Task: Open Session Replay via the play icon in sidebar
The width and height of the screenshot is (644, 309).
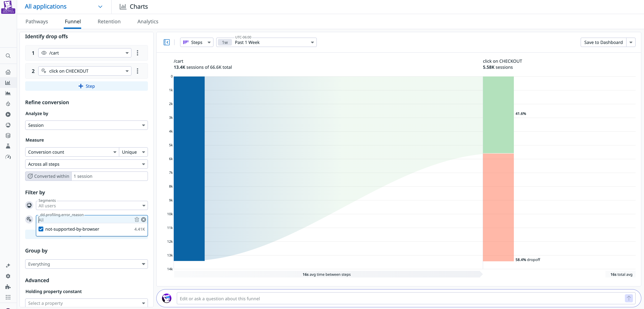Action: [8, 115]
